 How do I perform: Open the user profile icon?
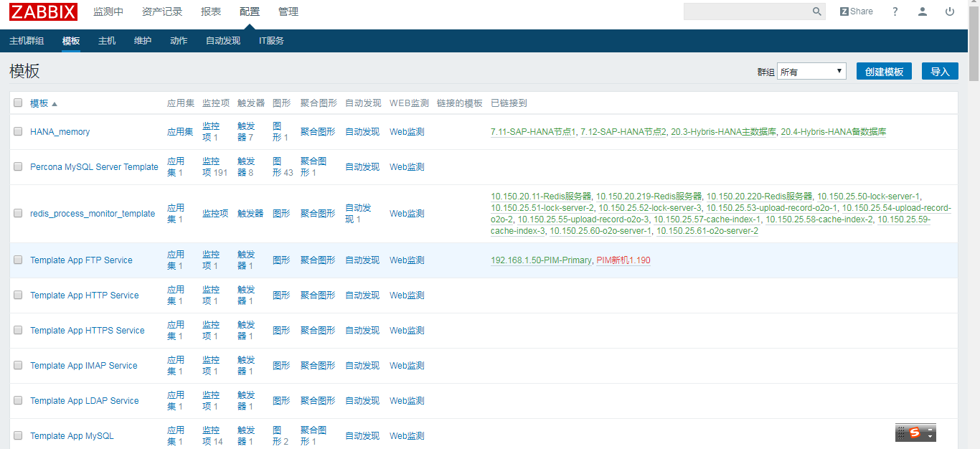(923, 11)
